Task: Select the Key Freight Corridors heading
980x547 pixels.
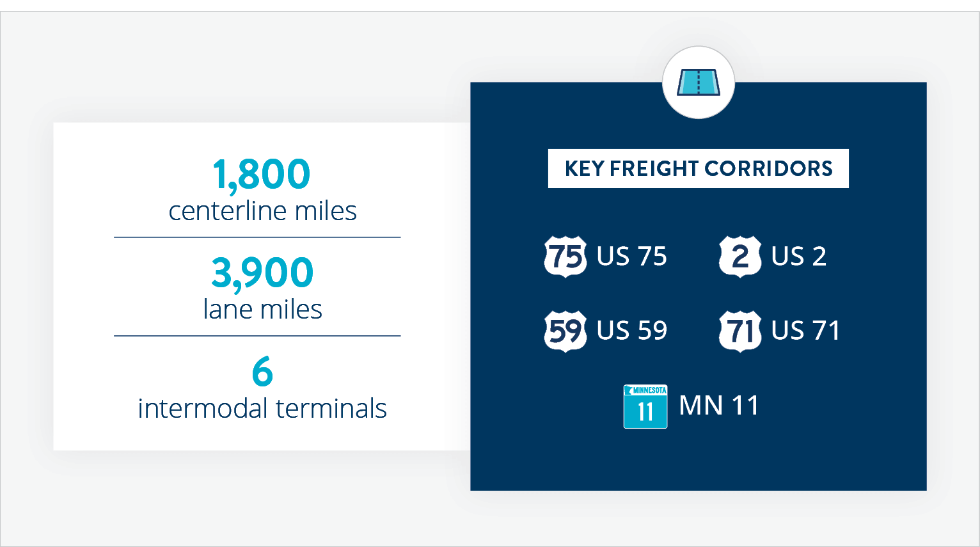Action: (698, 168)
